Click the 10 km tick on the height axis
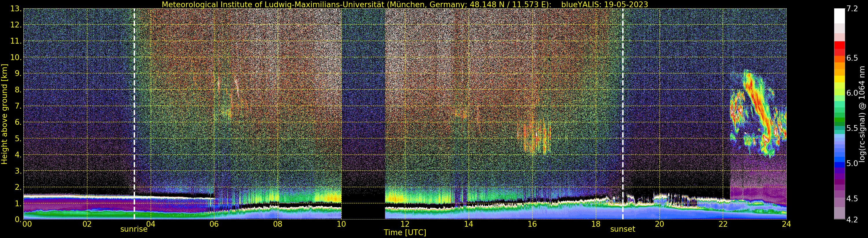This screenshot has height=238, width=868. pos(16,57)
